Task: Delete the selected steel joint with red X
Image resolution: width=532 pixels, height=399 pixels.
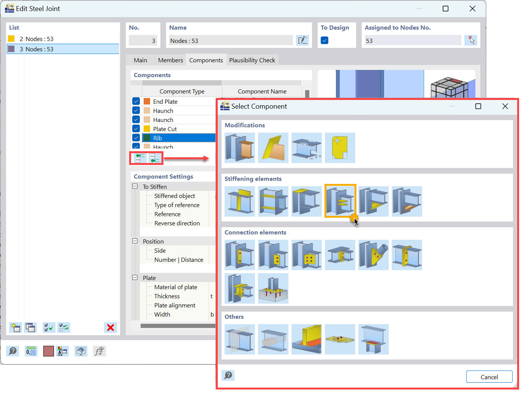Action: coord(111,328)
